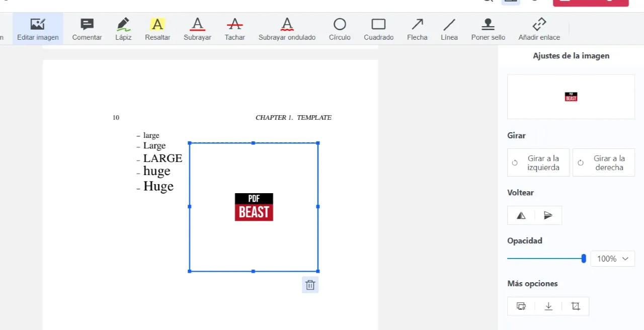Pick the Lápiz drawing tool
The width and height of the screenshot is (644, 330).
coord(123,29)
